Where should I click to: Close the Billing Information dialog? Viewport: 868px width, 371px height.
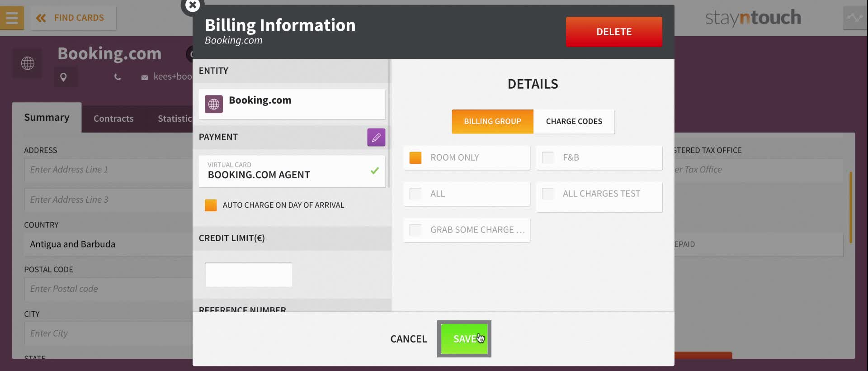click(x=193, y=5)
